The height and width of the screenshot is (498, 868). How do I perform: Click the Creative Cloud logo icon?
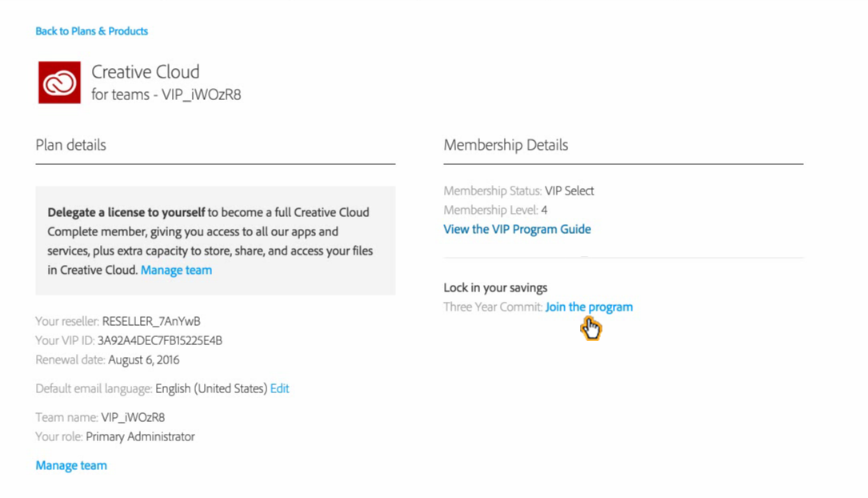pos(58,82)
